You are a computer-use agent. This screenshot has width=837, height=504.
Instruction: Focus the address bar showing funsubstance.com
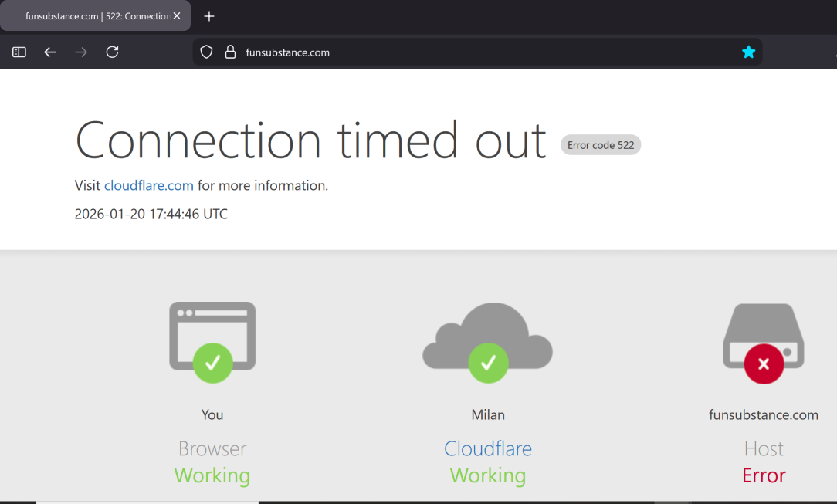477,52
